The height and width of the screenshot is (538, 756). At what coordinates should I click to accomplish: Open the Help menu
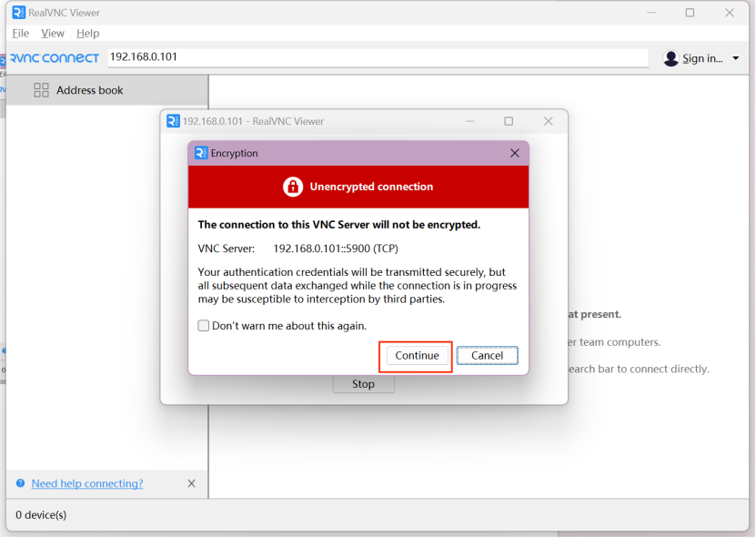pos(87,34)
